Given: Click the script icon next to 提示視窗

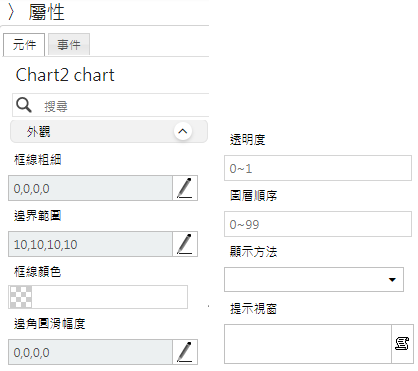Looking at the screenshot, I should [402, 344].
